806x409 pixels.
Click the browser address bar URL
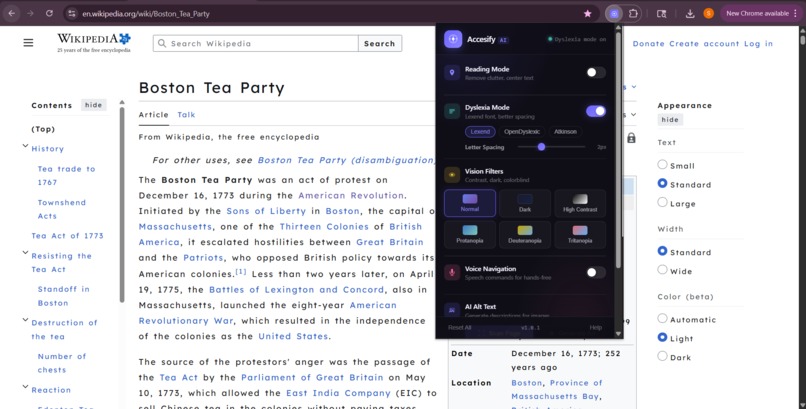pos(146,14)
